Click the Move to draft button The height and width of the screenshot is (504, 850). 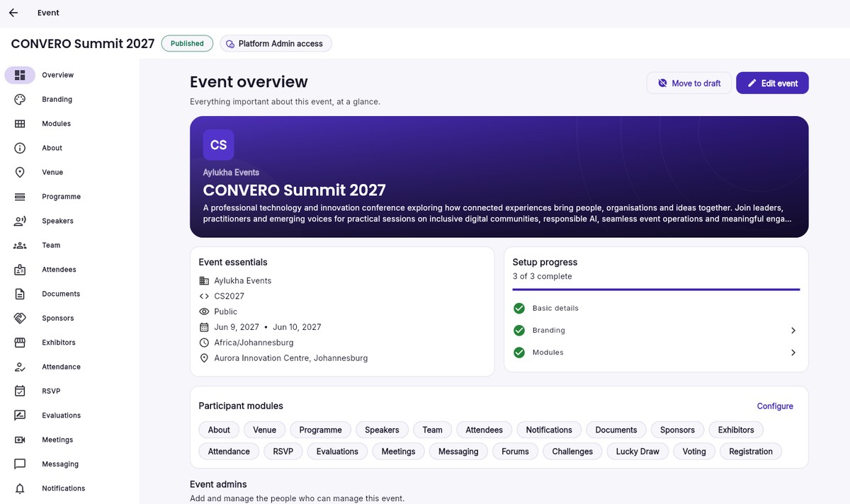point(688,83)
